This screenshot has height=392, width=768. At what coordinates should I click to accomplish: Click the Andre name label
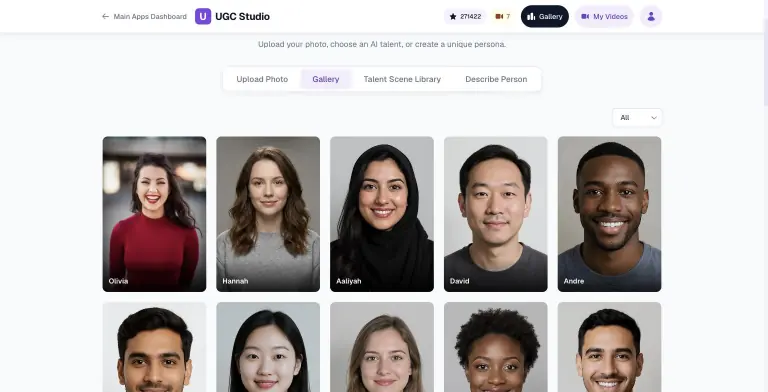574,281
